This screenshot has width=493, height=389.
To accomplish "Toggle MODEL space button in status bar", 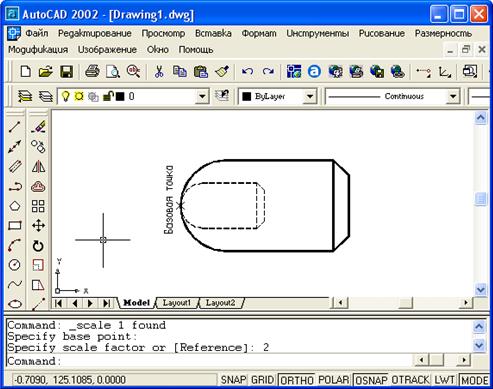I will tap(475, 380).
